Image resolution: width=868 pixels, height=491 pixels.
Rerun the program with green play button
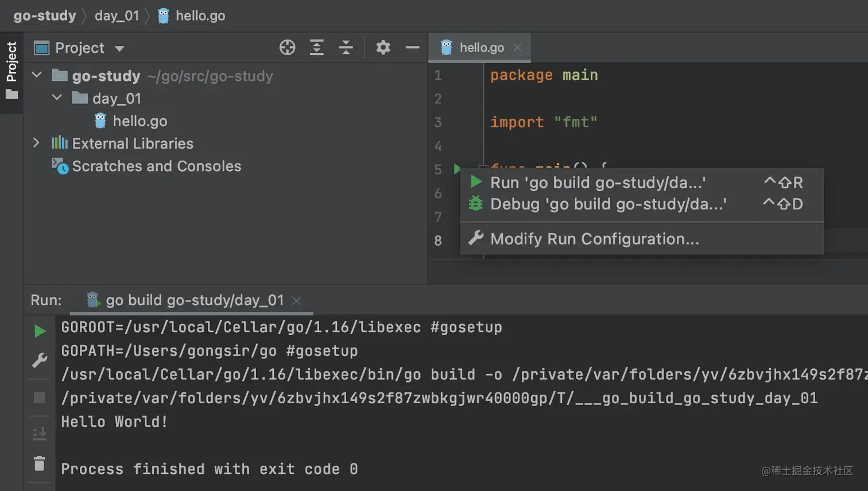[x=40, y=331]
